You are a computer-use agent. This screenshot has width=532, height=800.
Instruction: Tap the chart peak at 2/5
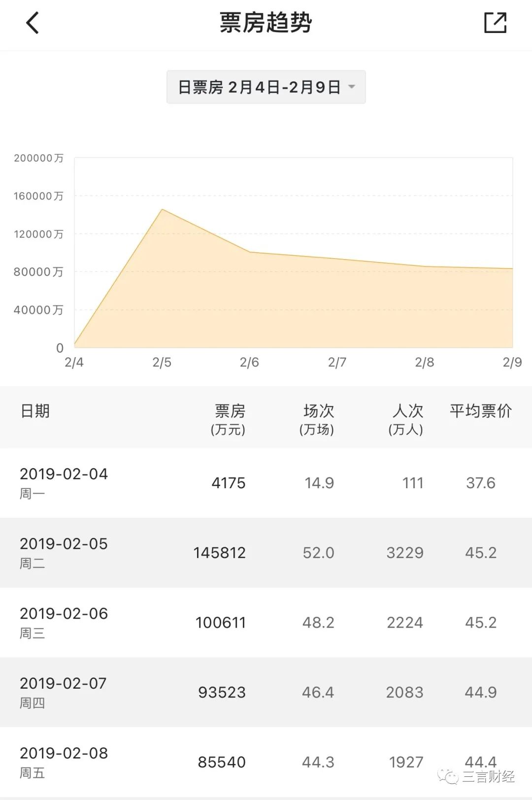[162, 209]
